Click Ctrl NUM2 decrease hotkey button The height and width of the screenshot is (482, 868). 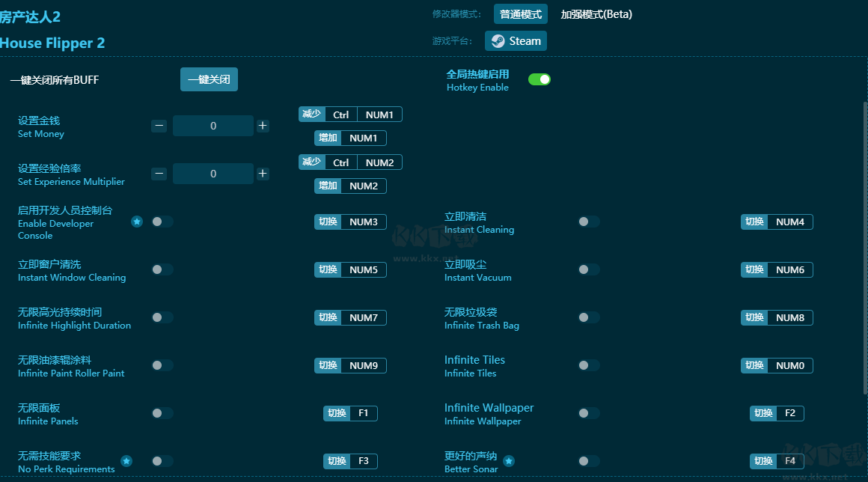pos(350,162)
